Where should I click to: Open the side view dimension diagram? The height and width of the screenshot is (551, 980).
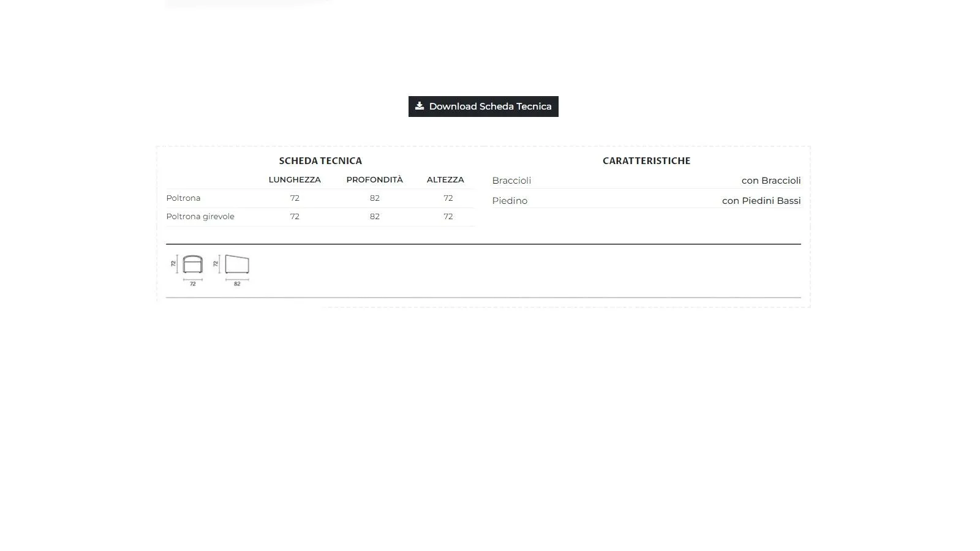click(x=232, y=270)
